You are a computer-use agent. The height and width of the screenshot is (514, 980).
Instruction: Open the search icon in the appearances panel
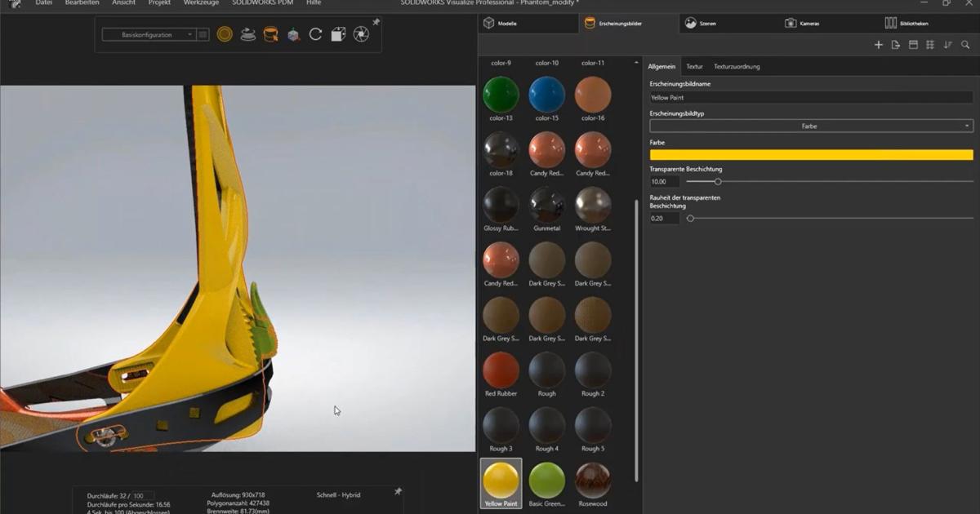pyautogui.click(x=965, y=45)
